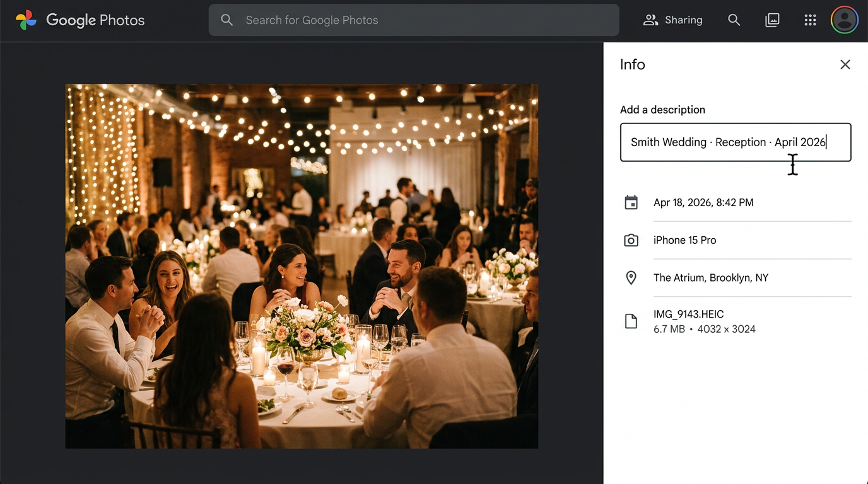This screenshot has width=868, height=484.
Task: Select the Info panel heading
Action: (x=632, y=64)
